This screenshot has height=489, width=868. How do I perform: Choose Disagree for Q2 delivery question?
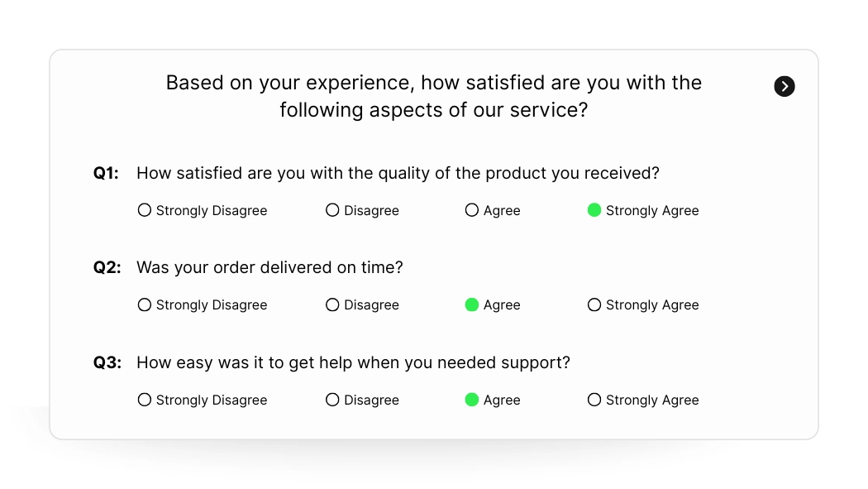coord(332,304)
